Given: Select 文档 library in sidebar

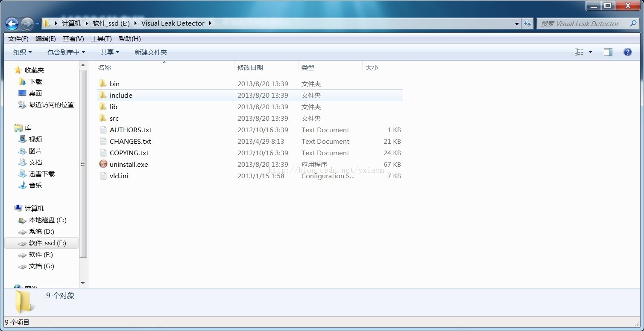Looking at the screenshot, I should pos(35,162).
